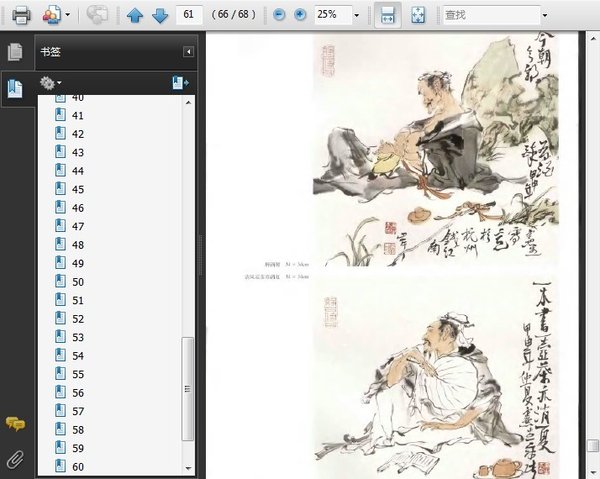
Task: Select the bookmarks panel icon
Action: pos(15,88)
